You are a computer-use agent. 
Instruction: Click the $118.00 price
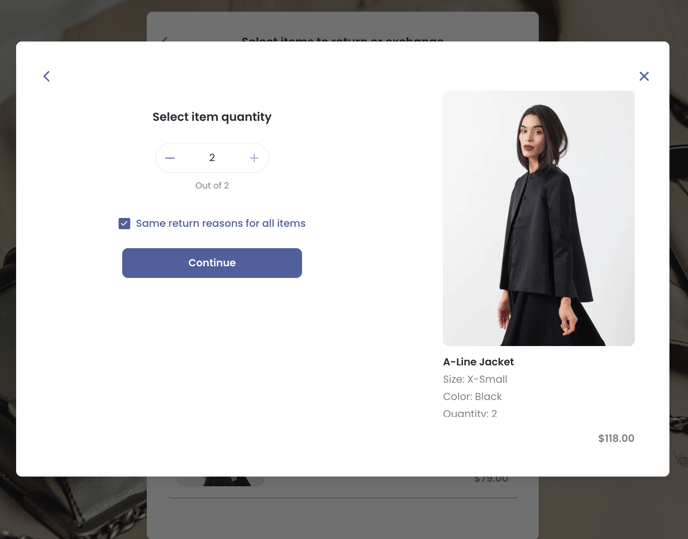616,438
